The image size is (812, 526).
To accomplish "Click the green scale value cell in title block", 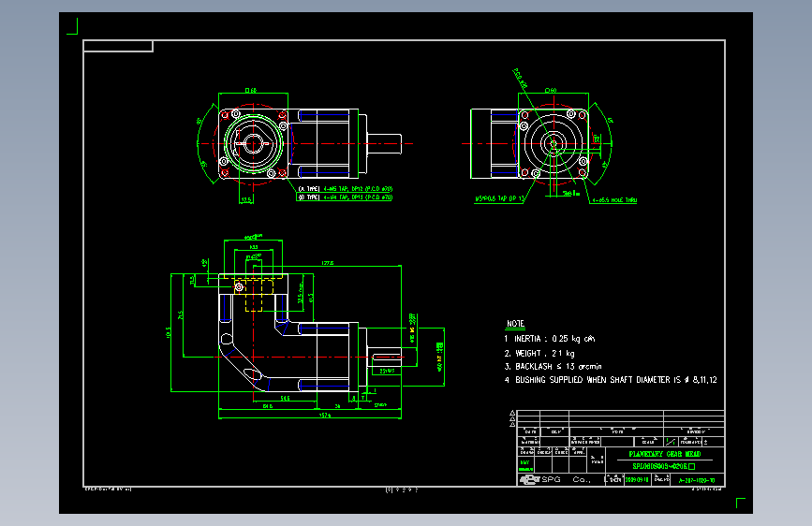I will [x=670, y=442].
